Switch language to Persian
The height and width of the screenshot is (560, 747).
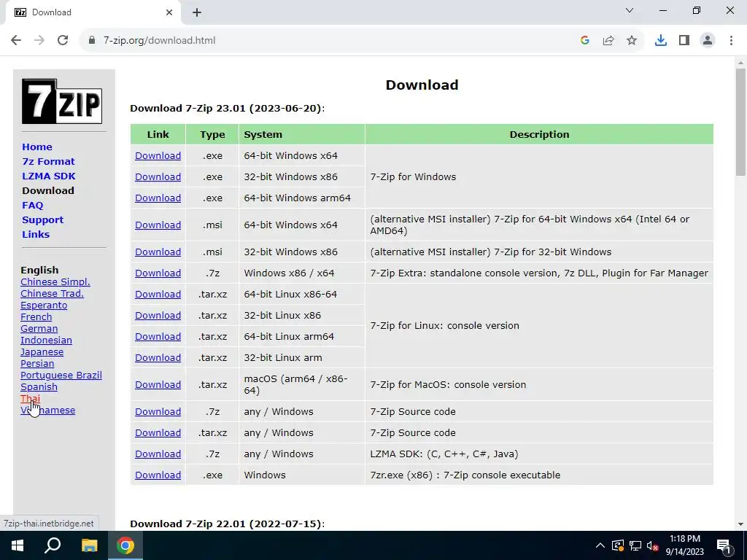[37, 363]
